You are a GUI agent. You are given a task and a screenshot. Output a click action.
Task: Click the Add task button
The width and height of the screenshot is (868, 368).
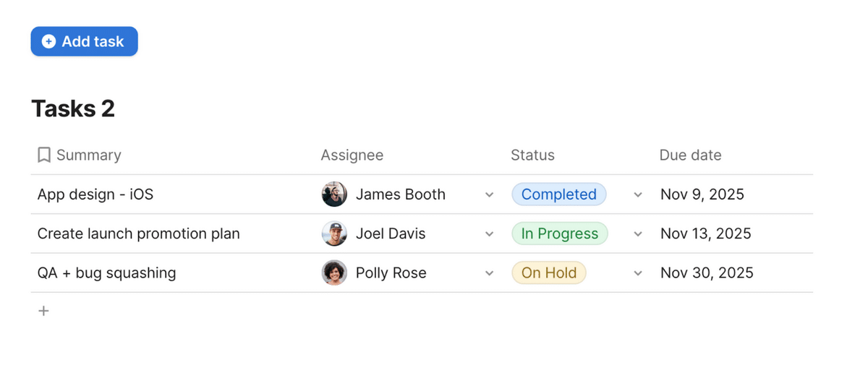[x=84, y=42]
